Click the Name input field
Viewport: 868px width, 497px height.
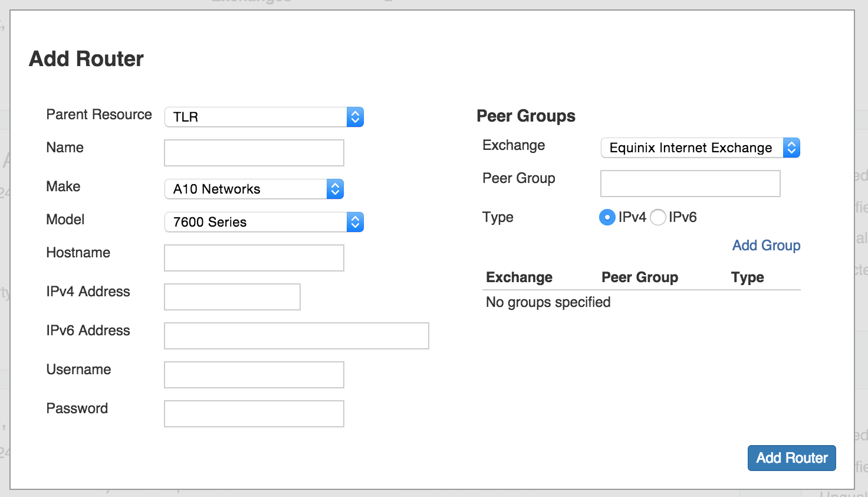[254, 153]
